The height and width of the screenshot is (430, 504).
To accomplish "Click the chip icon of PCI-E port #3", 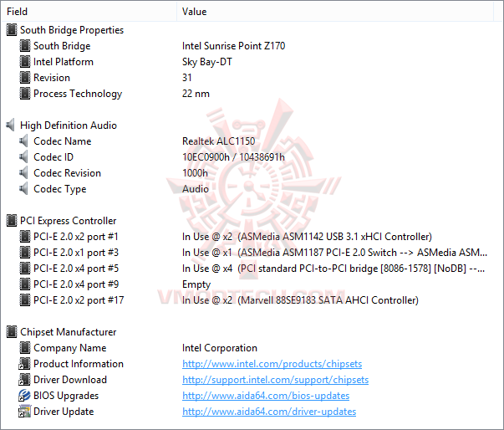I will coord(25,252).
